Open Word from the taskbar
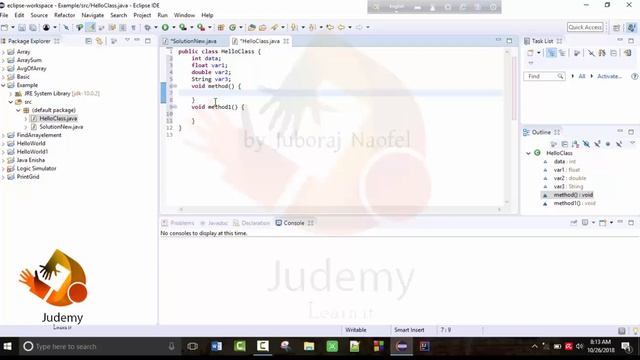640x360 pixels. pos(217,347)
